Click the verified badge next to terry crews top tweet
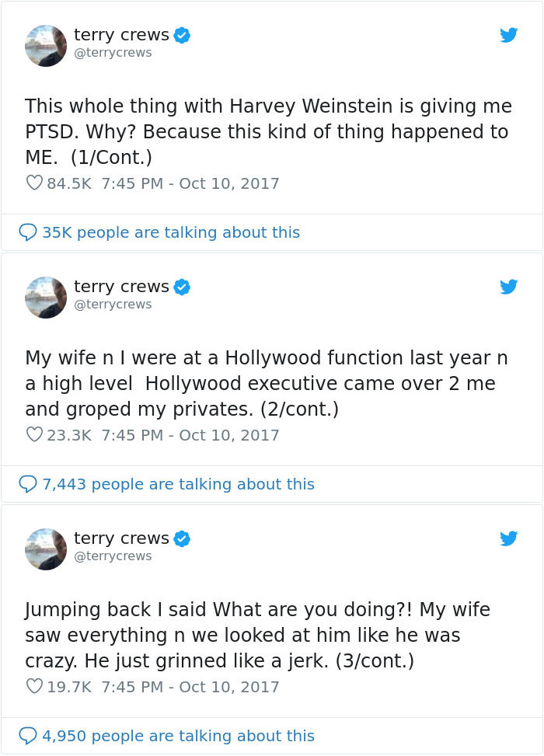Image resolution: width=544 pixels, height=756 pixels. [x=182, y=34]
